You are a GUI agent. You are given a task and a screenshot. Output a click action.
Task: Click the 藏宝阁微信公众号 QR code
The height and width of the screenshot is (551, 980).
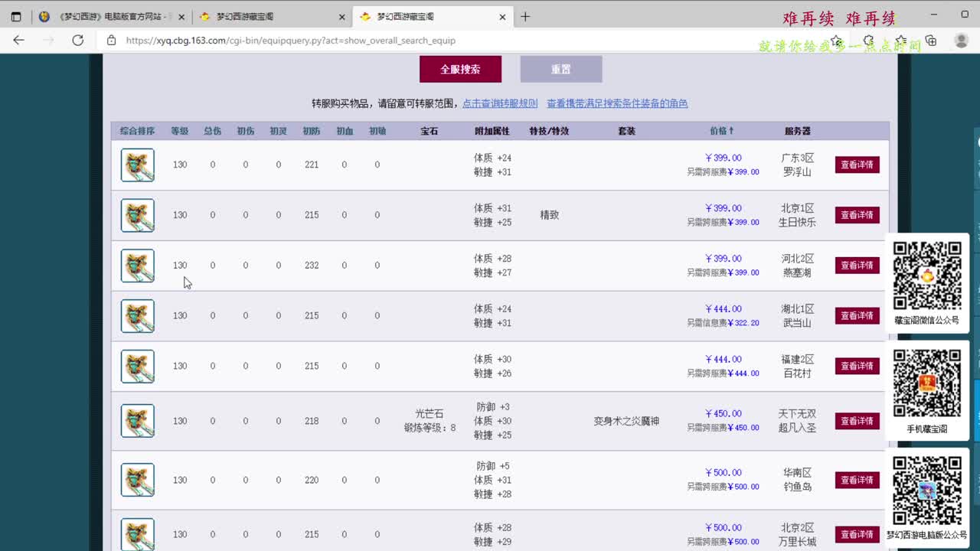click(x=927, y=275)
